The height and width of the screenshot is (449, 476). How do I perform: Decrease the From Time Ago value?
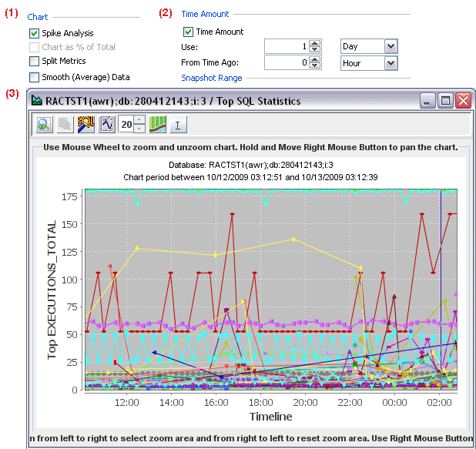pos(314,66)
